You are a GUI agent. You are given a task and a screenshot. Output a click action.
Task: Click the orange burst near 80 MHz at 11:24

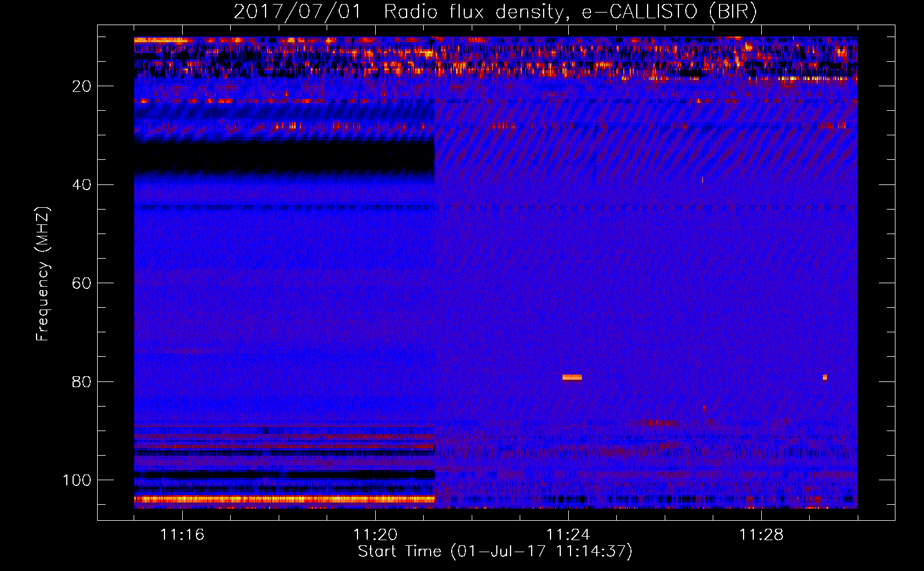572,377
